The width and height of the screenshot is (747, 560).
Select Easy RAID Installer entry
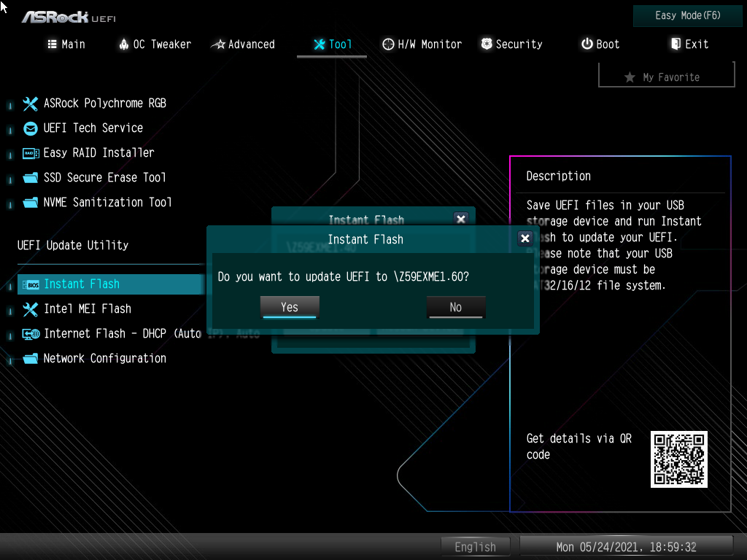pos(99,153)
